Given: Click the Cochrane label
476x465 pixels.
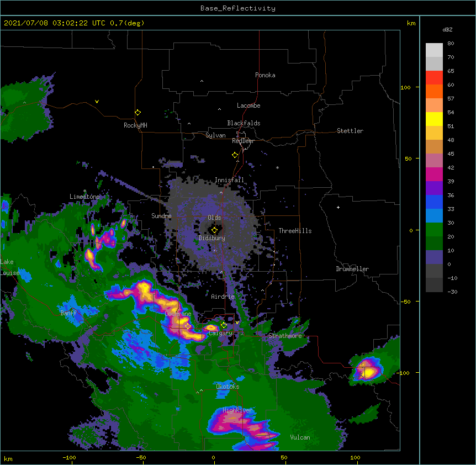Looking at the screenshot, I should pos(178,314).
